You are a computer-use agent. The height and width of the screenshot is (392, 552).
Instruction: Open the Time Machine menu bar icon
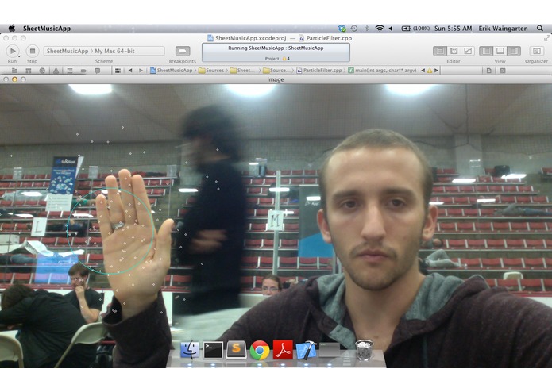(x=354, y=28)
